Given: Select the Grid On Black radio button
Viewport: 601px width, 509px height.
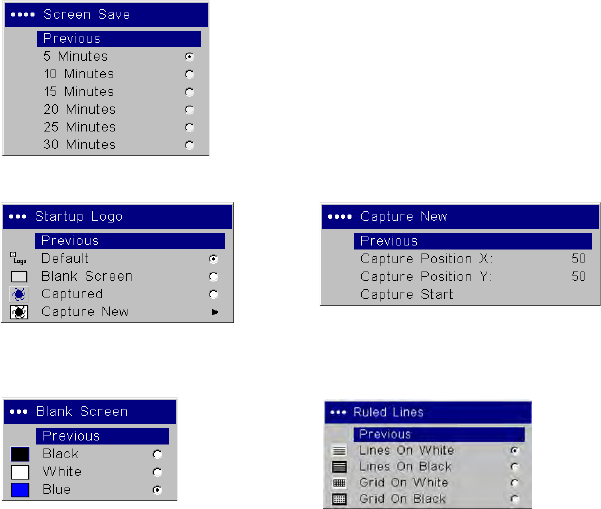Looking at the screenshot, I should (x=514, y=499).
